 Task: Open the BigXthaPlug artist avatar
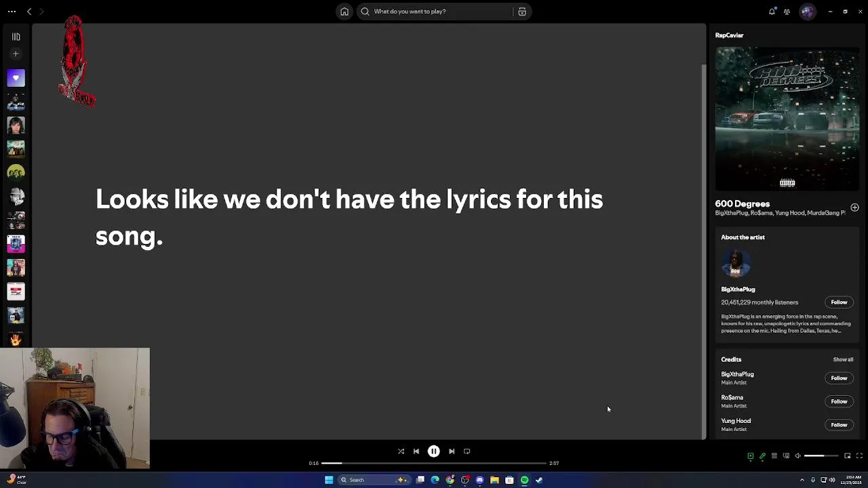[x=735, y=263]
